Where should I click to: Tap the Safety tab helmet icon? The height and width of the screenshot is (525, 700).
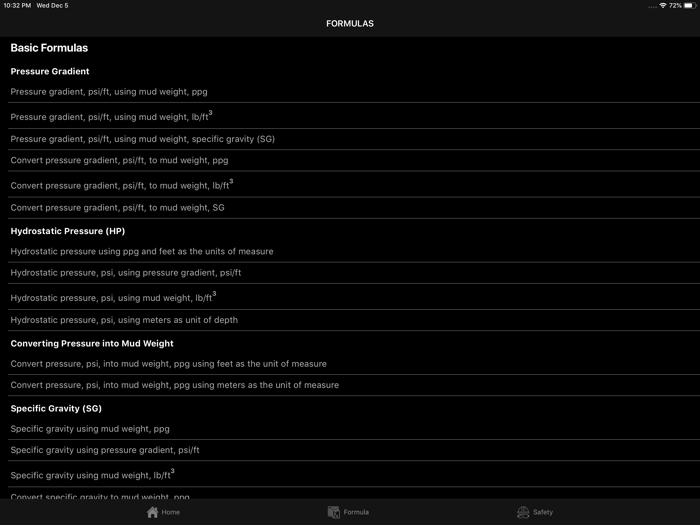(x=523, y=512)
